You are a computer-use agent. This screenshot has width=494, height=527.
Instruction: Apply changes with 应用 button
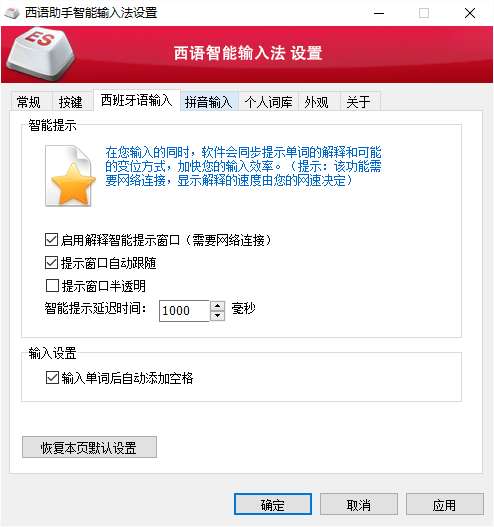point(445,504)
